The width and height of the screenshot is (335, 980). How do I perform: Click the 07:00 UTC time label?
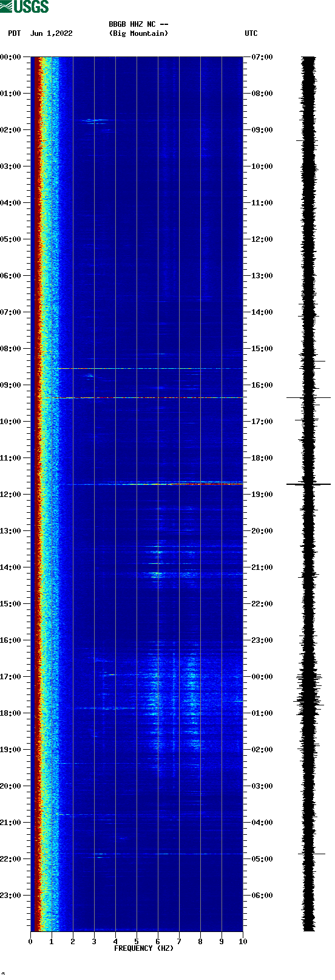pyautogui.click(x=262, y=57)
